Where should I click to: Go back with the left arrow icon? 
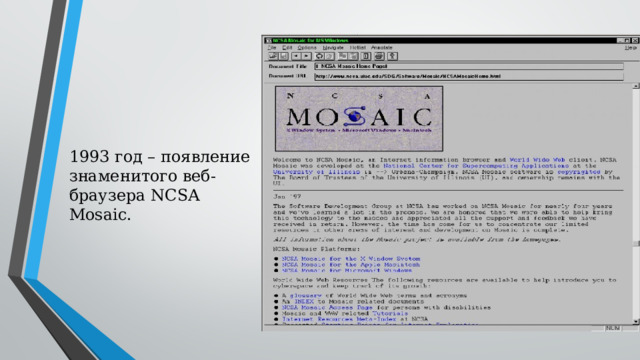tap(296, 56)
